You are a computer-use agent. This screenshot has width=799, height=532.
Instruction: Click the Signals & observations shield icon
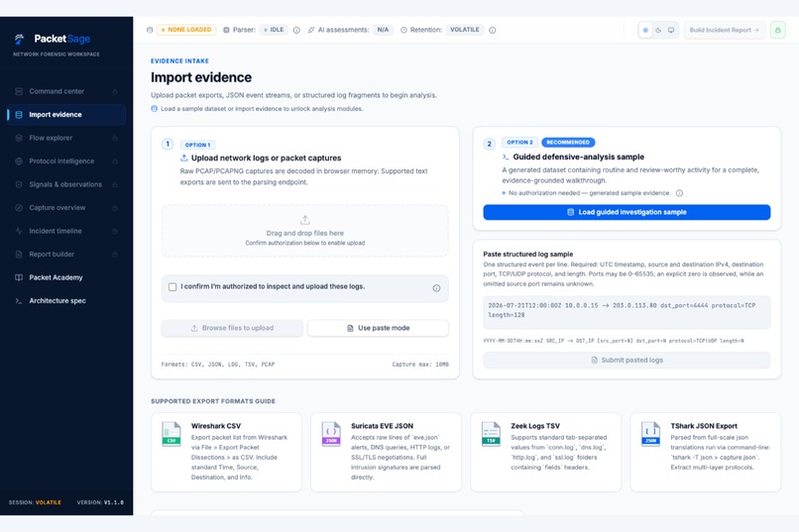pos(19,184)
